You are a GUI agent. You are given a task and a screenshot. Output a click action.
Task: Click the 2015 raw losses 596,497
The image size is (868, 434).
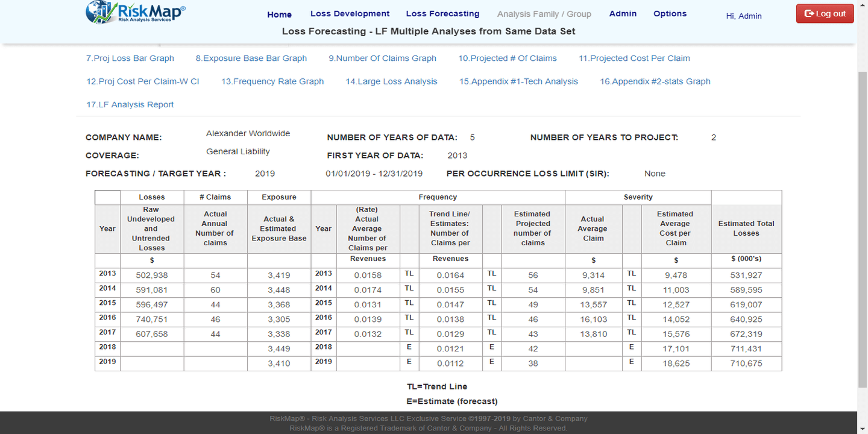pos(152,304)
